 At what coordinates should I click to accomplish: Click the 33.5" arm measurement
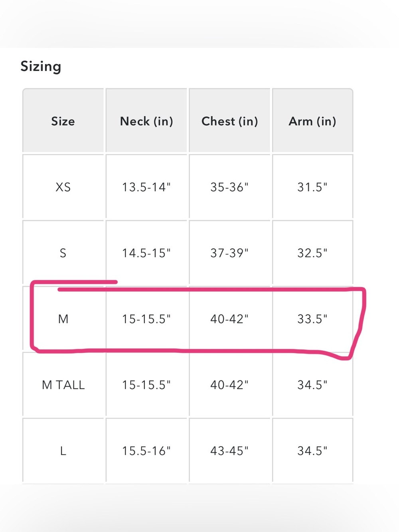point(312,319)
